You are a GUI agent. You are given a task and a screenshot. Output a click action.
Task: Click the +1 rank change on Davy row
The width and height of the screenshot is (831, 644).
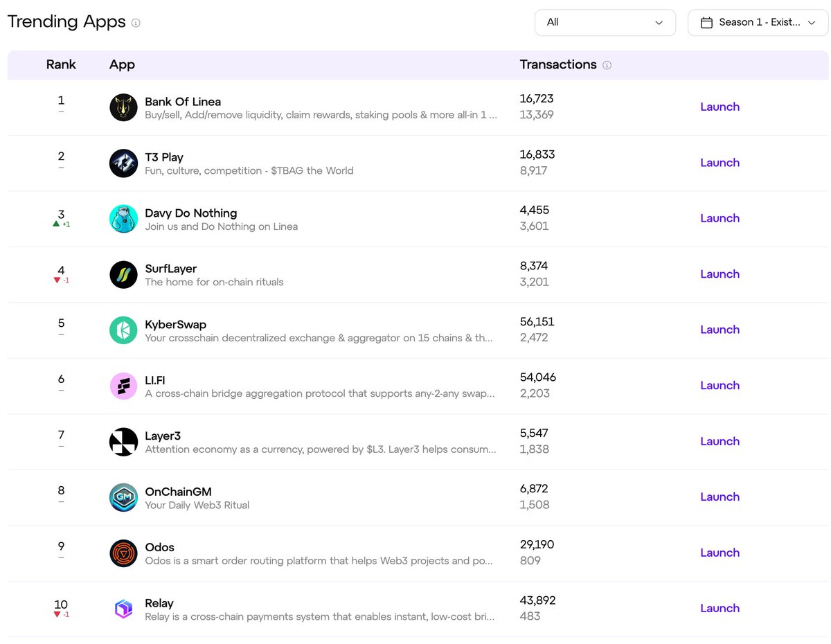point(66,224)
